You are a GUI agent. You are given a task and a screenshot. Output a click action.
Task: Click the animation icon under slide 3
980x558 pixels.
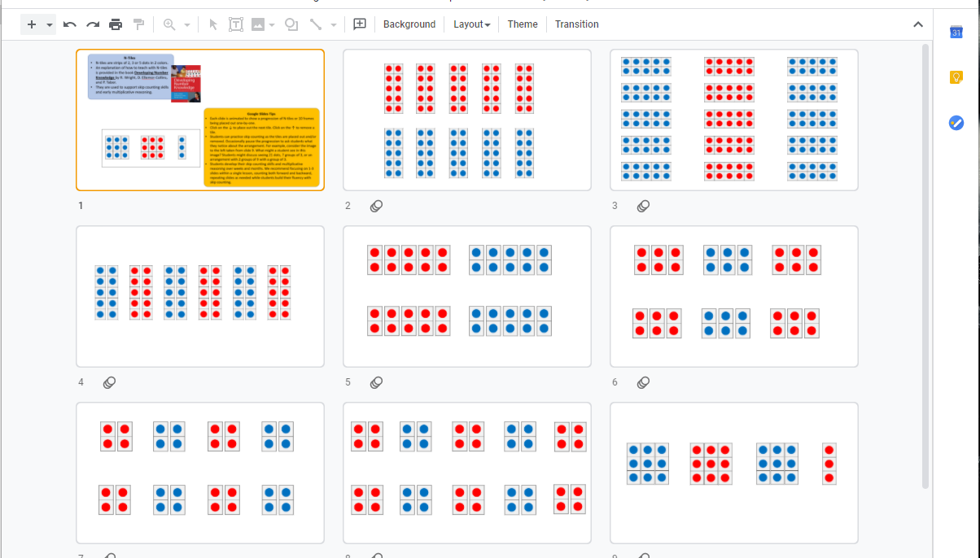[x=643, y=207]
